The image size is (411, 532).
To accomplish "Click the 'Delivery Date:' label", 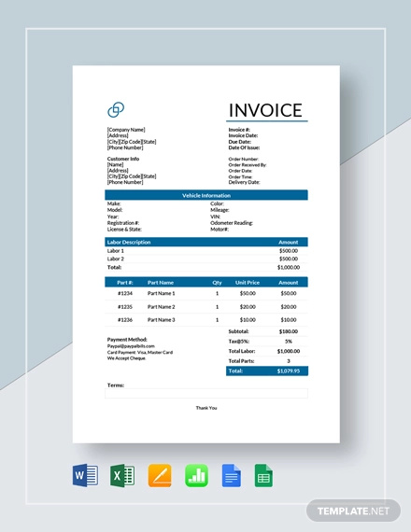I will (244, 182).
